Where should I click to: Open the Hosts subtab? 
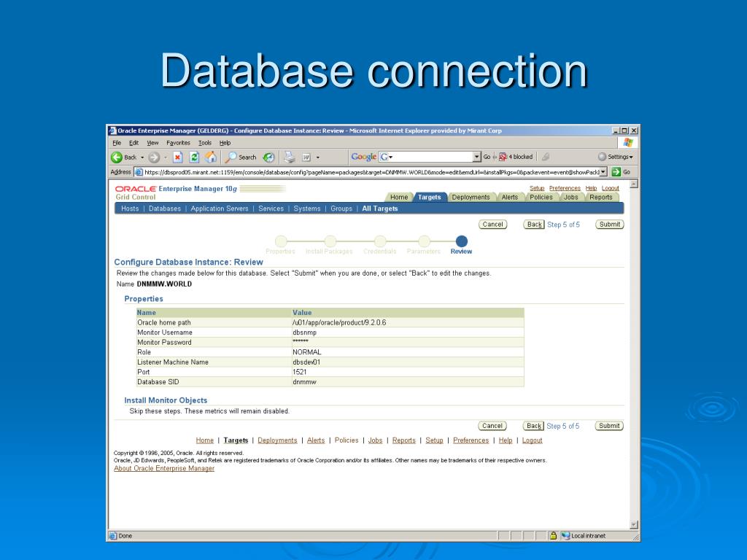pyautogui.click(x=130, y=209)
